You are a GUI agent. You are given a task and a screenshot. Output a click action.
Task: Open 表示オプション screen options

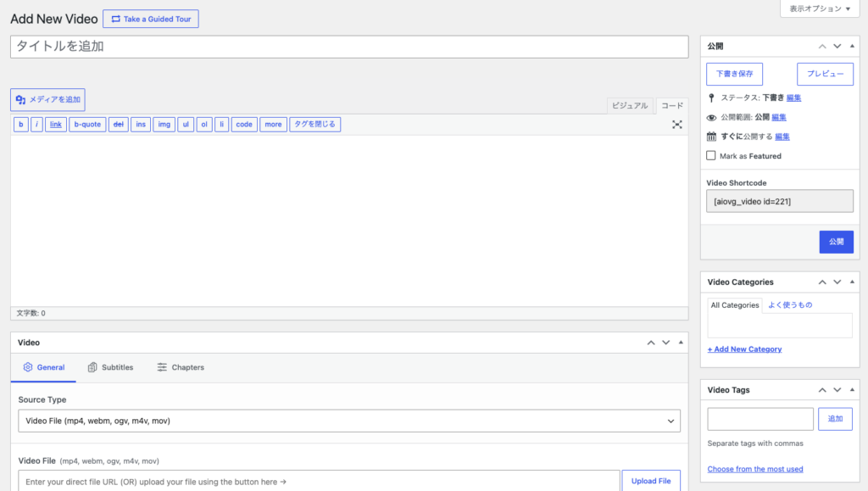[x=820, y=8]
